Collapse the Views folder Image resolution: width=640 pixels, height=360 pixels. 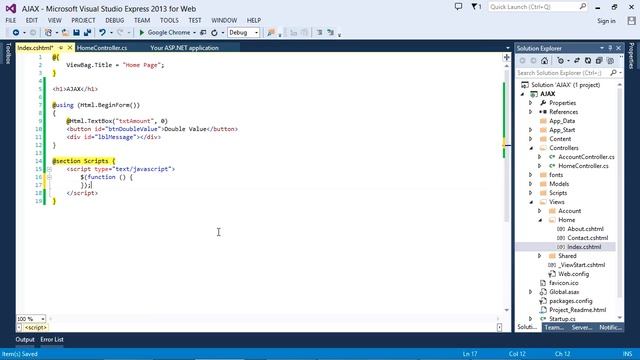[531, 202]
